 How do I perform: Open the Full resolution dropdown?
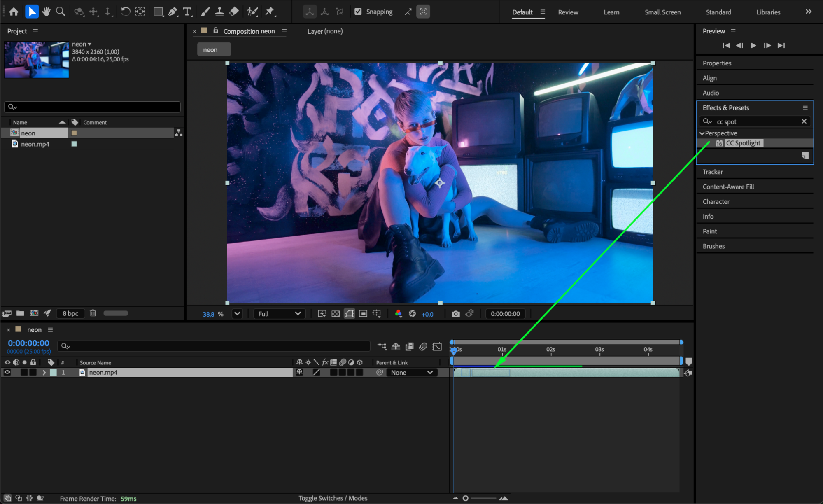click(279, 314)
